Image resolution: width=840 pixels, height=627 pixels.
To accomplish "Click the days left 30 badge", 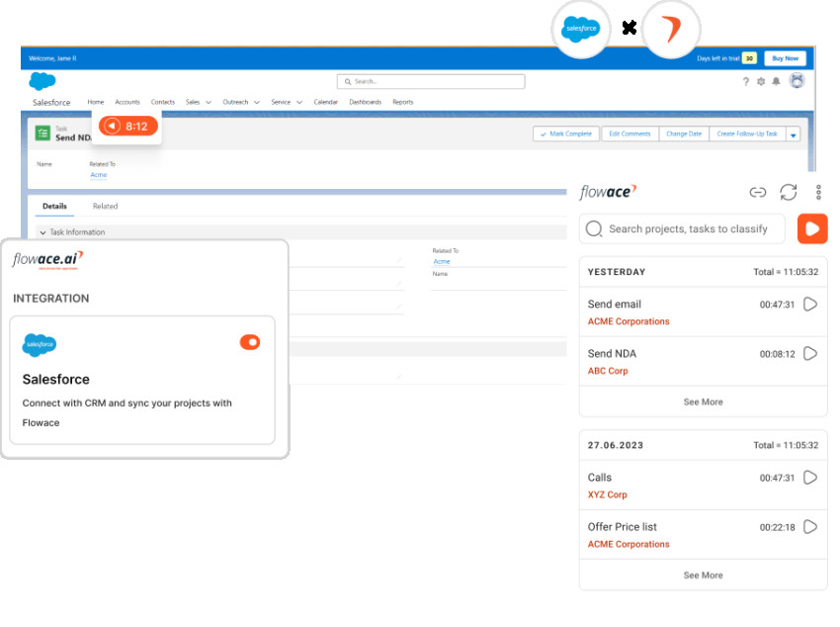I will pos(749,58).
